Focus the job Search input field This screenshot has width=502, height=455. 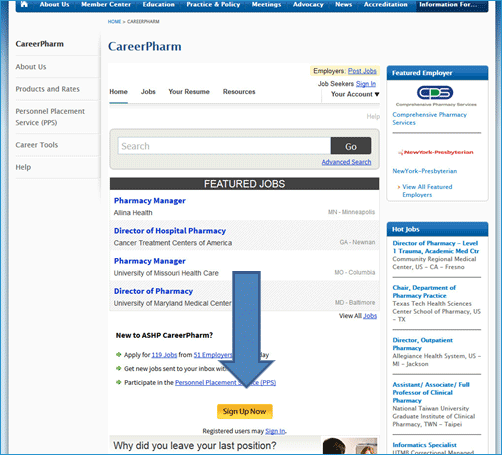click(224, 146)
